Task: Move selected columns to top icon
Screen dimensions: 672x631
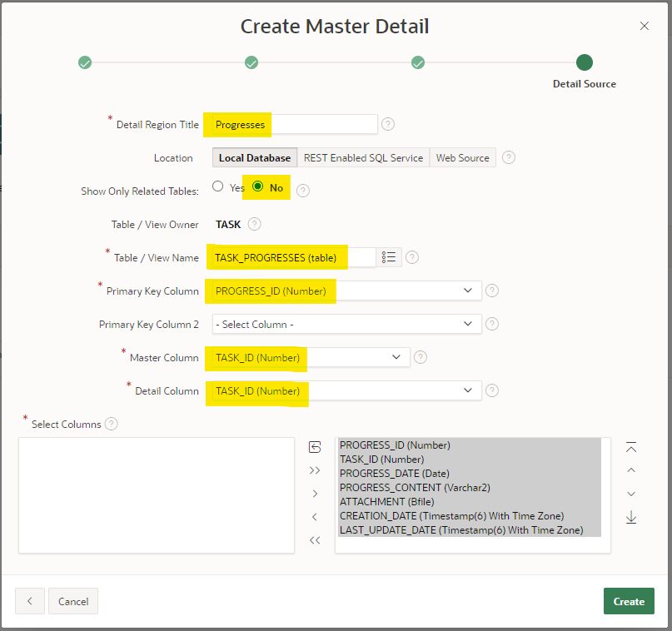Action: (x=631, y=448)
